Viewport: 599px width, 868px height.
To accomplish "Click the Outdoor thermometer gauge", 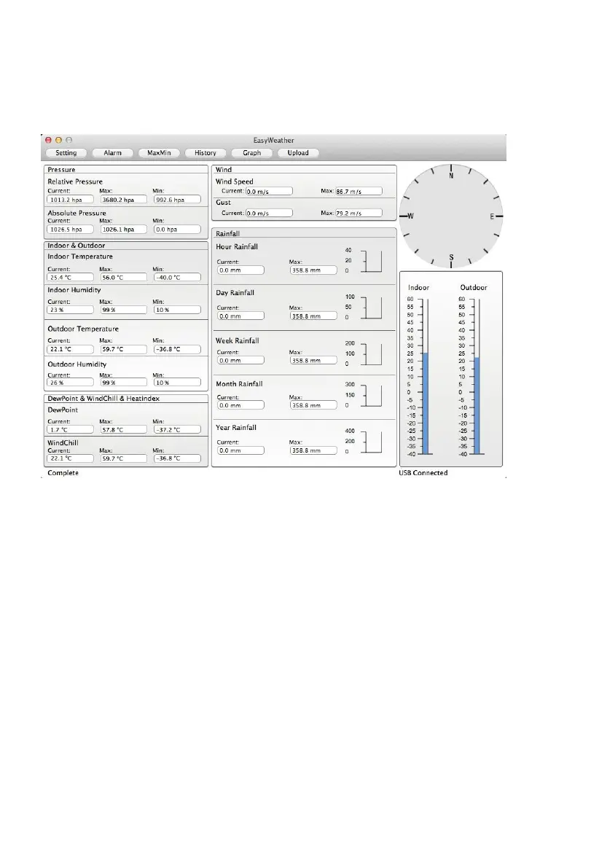I will click(476, 377).
